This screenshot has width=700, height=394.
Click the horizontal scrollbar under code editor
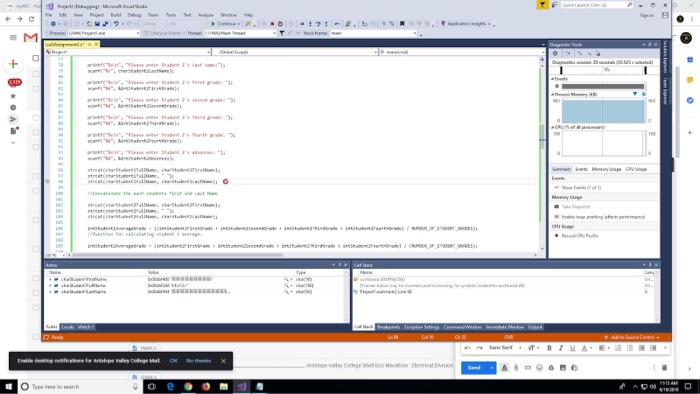coord(177,255)
